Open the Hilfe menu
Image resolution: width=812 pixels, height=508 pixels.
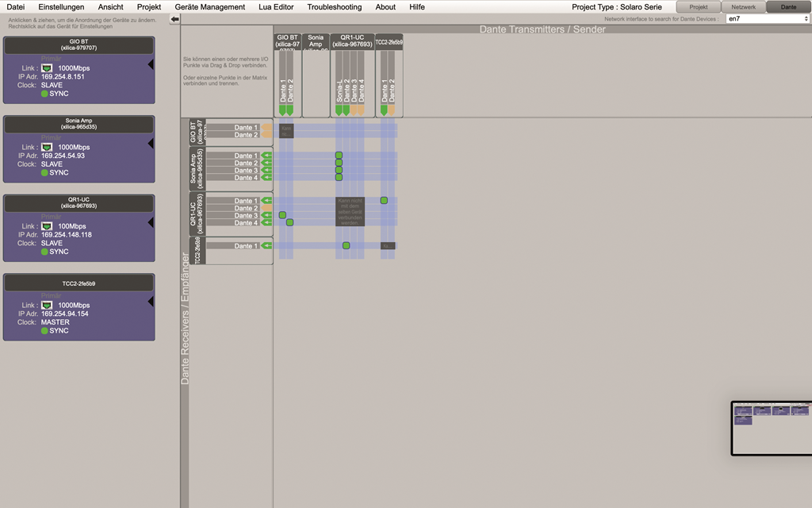(x=417, y=6)
